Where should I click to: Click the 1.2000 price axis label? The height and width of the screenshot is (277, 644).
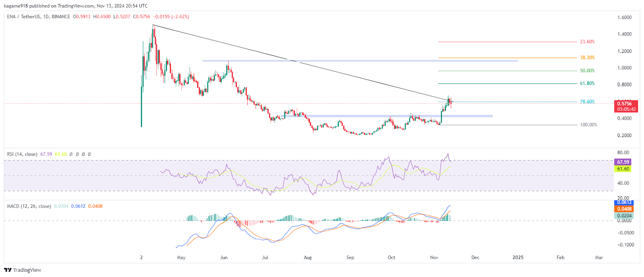point(624,51)
